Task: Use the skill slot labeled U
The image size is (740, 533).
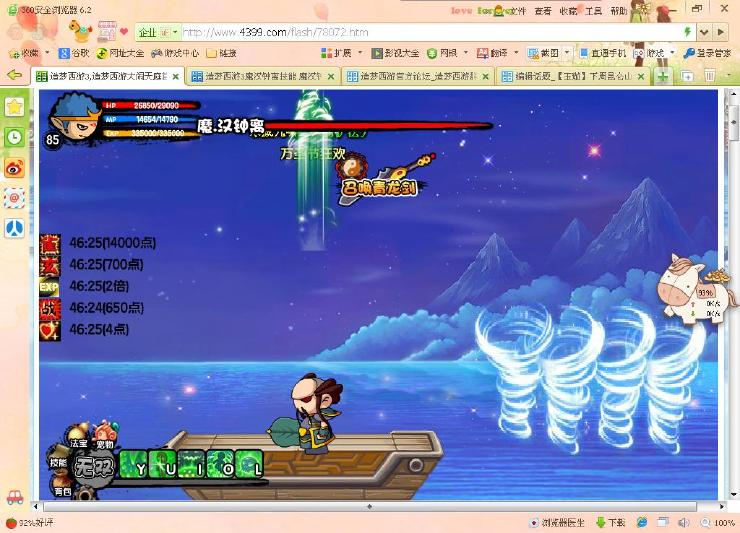Action: pyautogui.click(x=163, y=465)
